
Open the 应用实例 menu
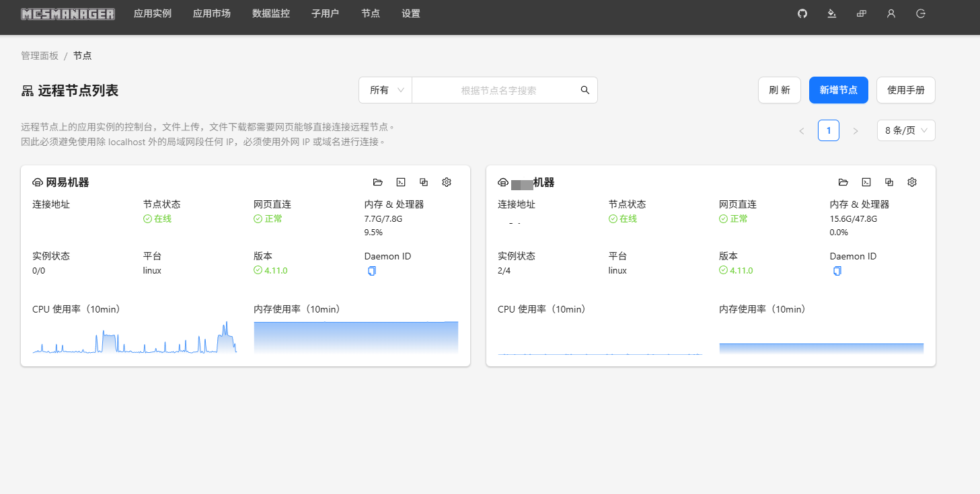[x=153, y=13]
